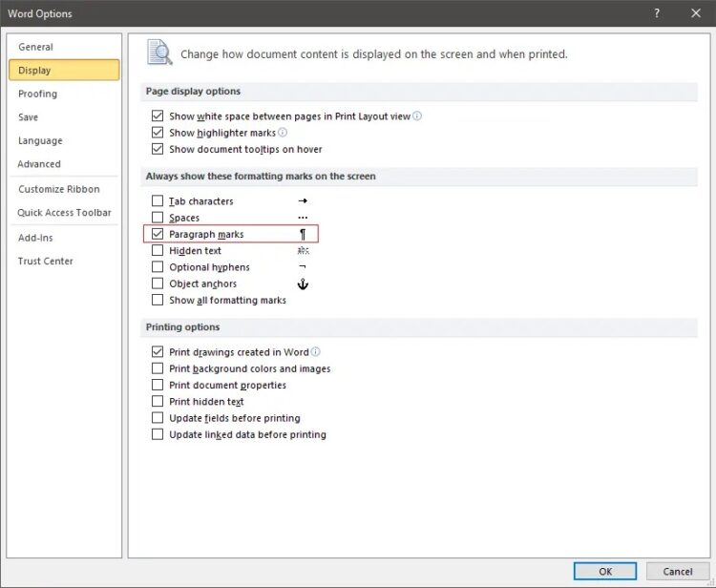This screenshot has height=588, width=716.
Task: Click the pilcrow paragraph mark symbol
Action: tap(303, 234)
